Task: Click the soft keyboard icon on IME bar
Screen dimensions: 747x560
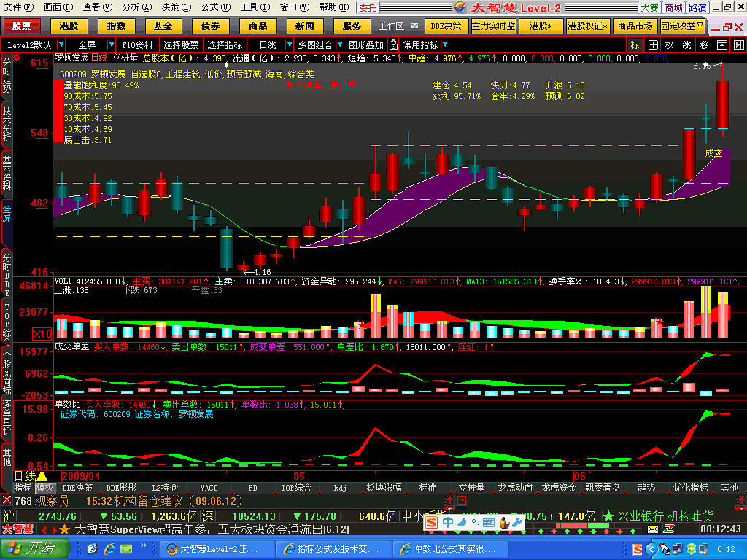Action: (489, 522)
